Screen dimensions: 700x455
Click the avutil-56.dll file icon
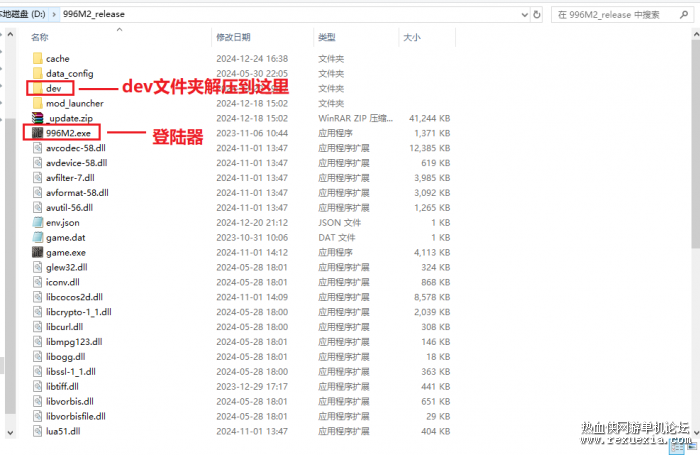(x=38, y=208)
